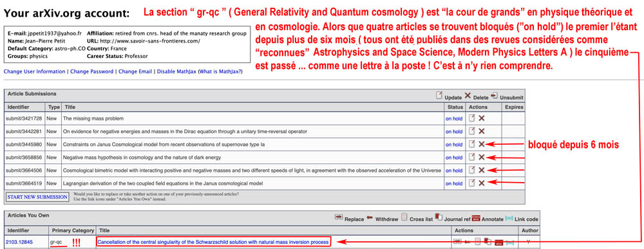The height and width of the screenshot is (249, 644).
Task: Open the What is MathJax? link
Action: (220, 71)
